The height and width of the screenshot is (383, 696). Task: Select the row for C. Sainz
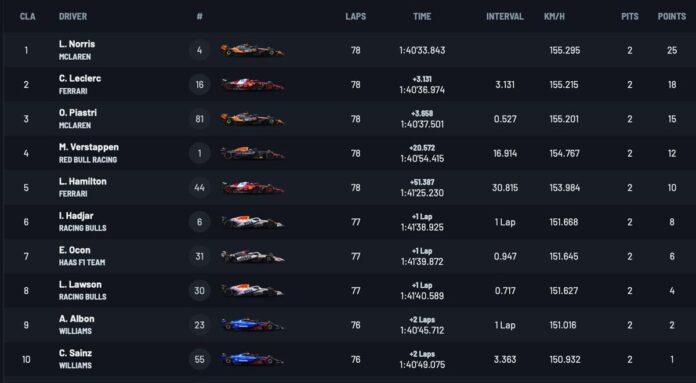[x=350, y=359]
